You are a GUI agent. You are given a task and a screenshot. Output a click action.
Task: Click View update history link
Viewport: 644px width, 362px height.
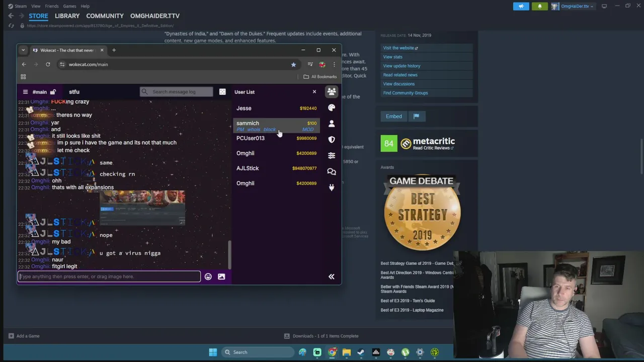pos(401,66)
